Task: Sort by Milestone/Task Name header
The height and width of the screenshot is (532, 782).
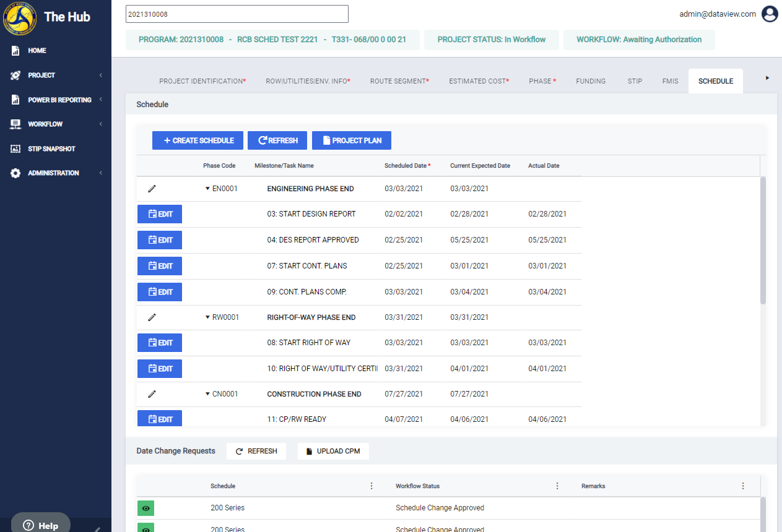Action: [x=284, y=166]
